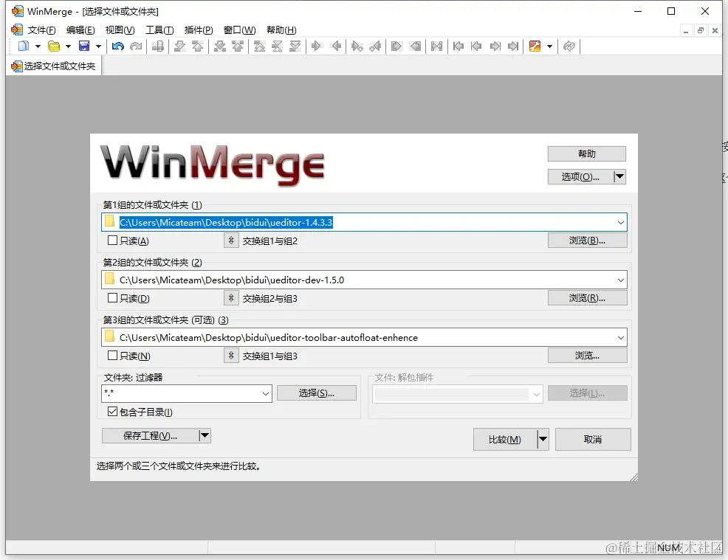Click the Copy All Right toolbar icon

coord(396,46)
